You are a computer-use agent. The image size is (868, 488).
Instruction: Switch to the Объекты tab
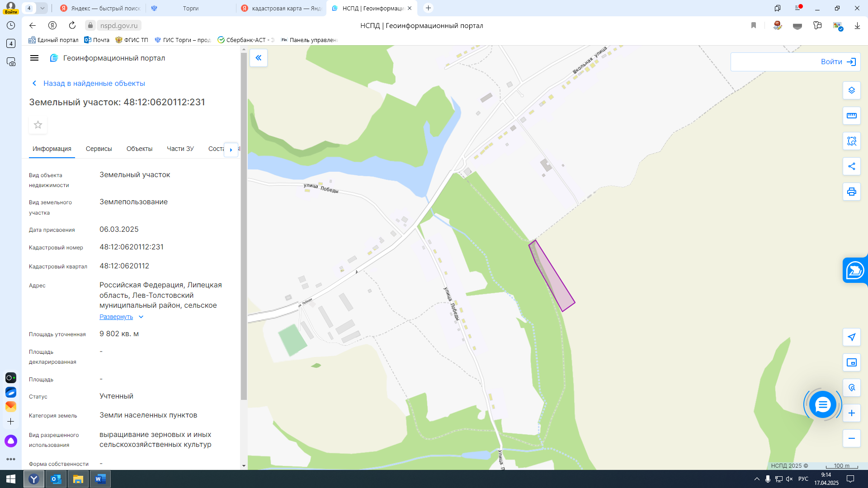point(139,149)
